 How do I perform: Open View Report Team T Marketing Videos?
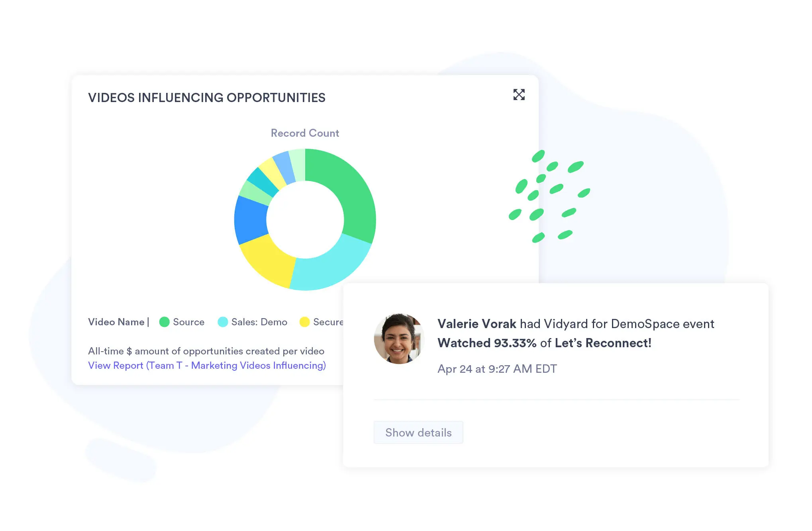pos(206,365)
